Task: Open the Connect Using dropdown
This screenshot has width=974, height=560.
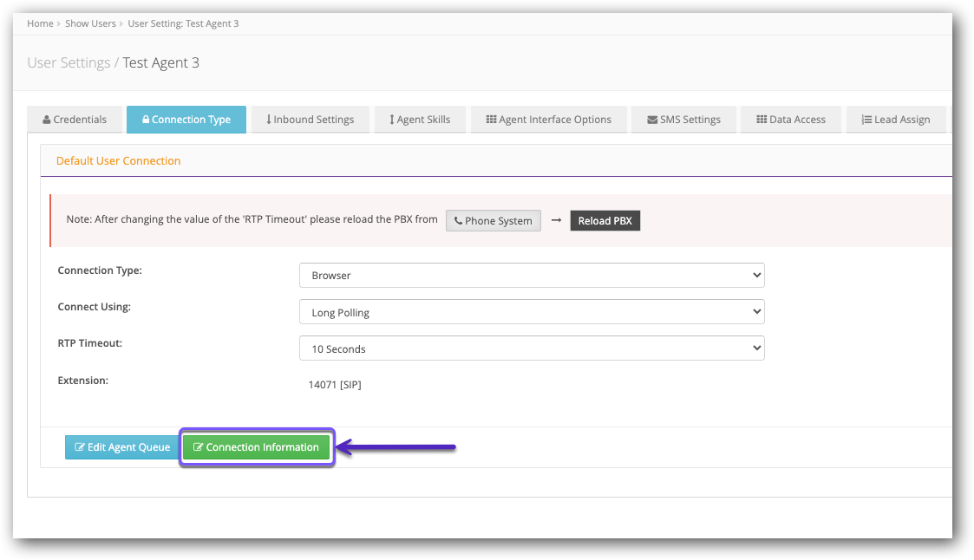Action: click(x=531, y=312)
